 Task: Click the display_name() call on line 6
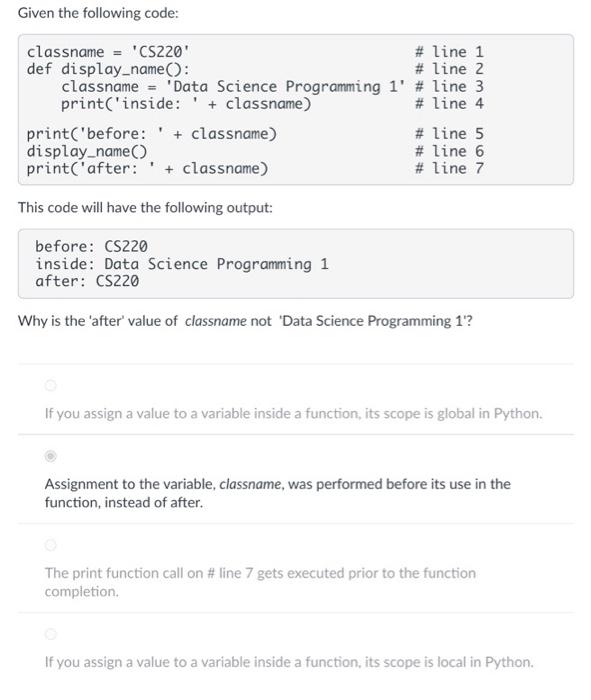87,151
